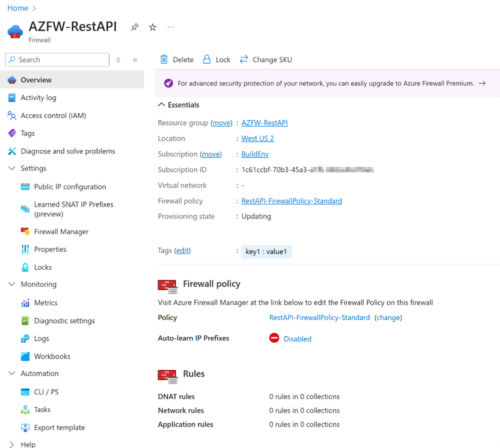Click the DNAT rules label
Image resolution: width=500 pixels, height=448 pixels.
176,396
